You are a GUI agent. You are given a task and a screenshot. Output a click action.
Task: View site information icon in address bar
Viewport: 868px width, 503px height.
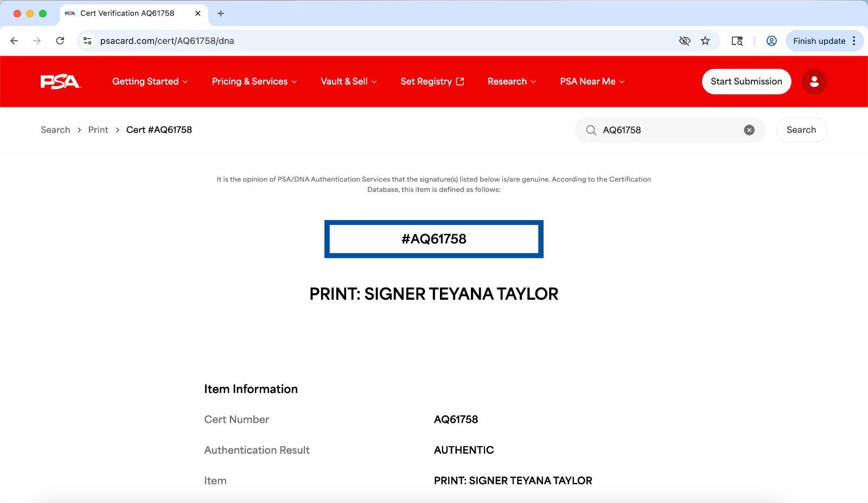[87, 41]
